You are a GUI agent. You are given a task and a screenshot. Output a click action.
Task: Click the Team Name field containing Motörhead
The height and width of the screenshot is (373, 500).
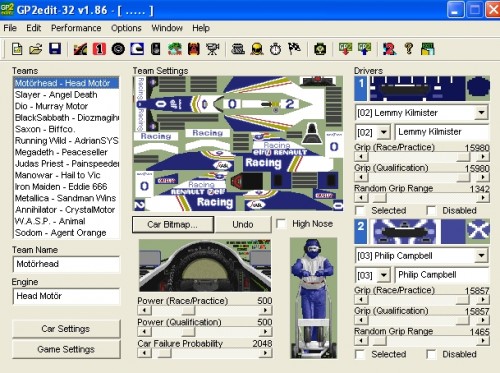66,264
